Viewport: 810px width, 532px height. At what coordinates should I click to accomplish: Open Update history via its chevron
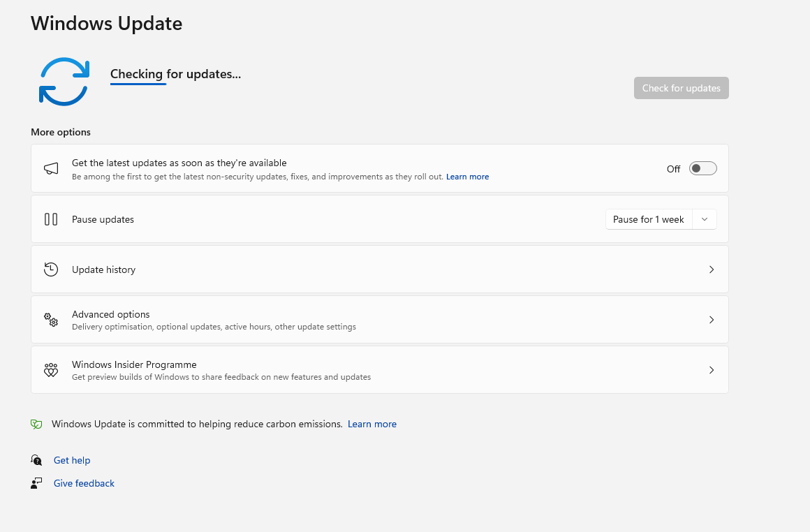(x=712, y=269)
